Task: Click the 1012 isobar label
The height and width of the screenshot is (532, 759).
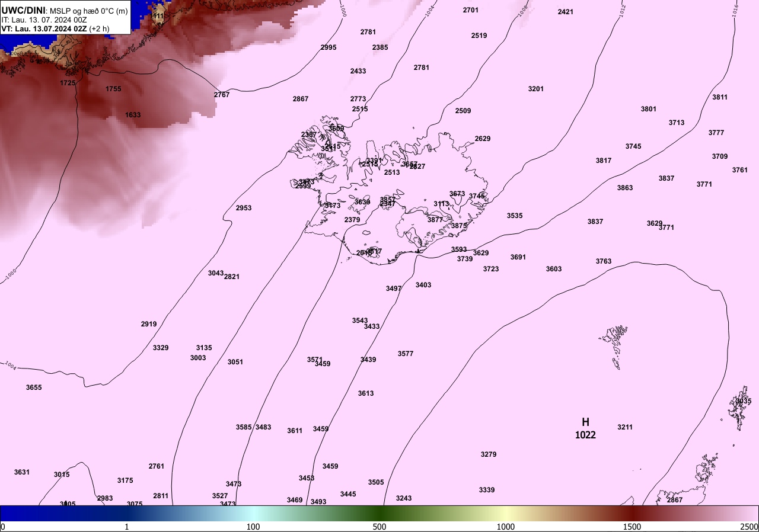Action: click(x=621, y=11)
